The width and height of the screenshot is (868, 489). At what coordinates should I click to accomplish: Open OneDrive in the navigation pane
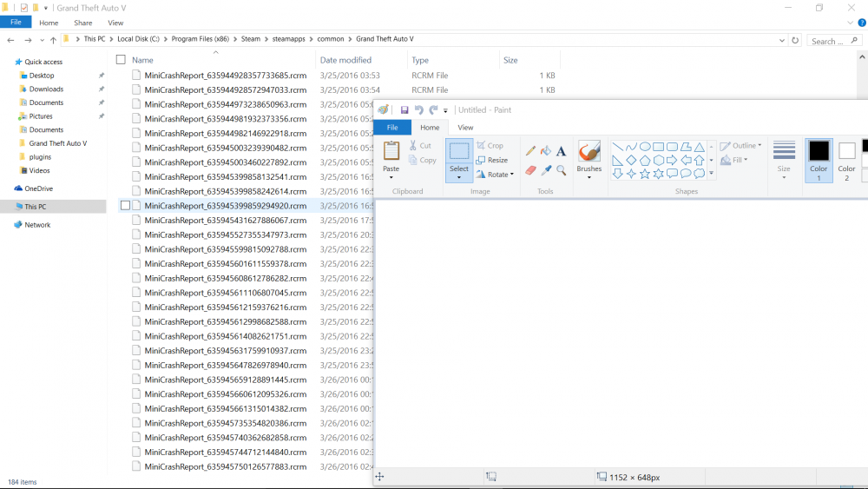click(39, 188)
